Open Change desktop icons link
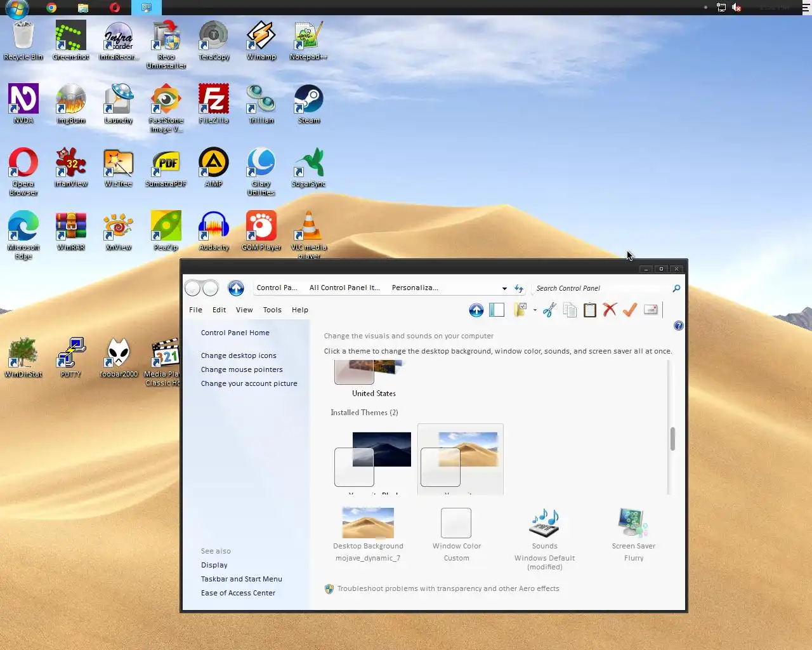The image size is (812, 650). coord(239,355)
